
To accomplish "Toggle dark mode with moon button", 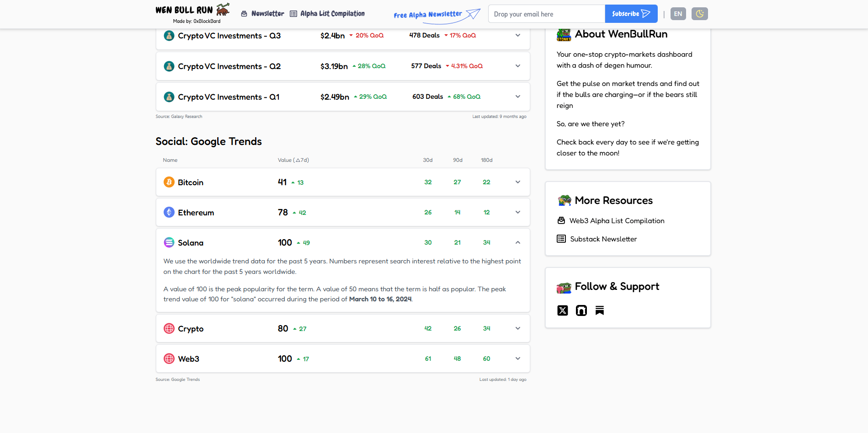I will (x=699, y=14).
